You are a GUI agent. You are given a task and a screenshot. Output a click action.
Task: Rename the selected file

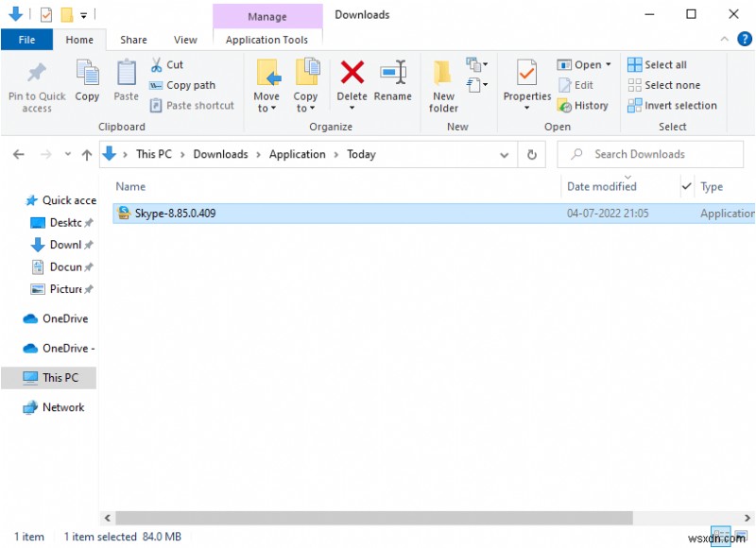(392, 81)
